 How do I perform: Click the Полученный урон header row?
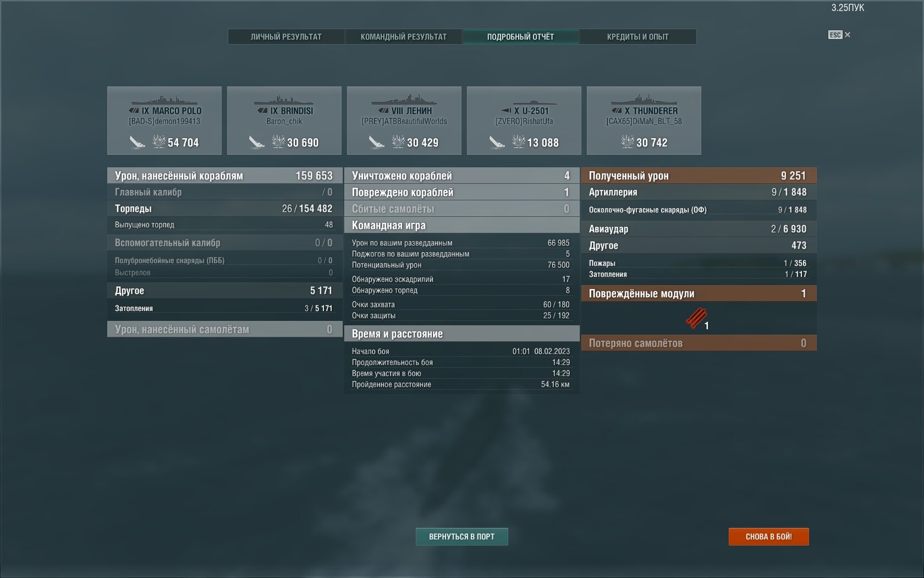point(698,176)
